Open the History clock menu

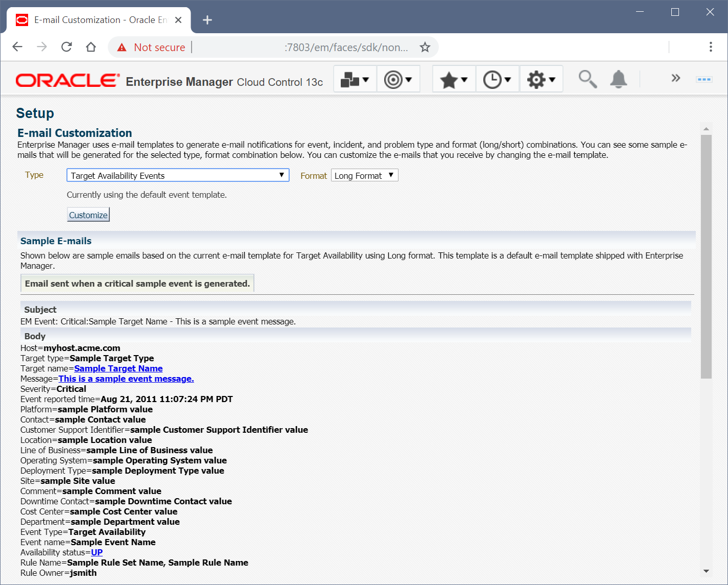coord(497,79)
